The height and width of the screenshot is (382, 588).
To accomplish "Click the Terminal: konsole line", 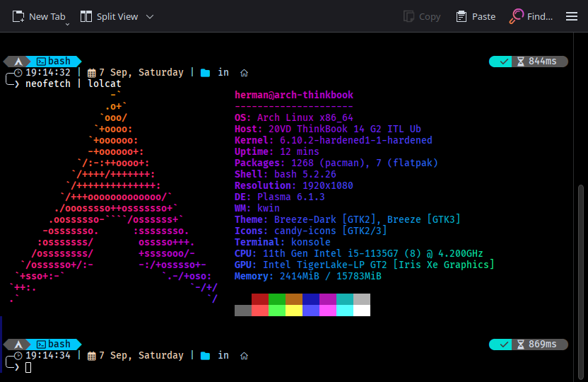I will coord(283,242).
